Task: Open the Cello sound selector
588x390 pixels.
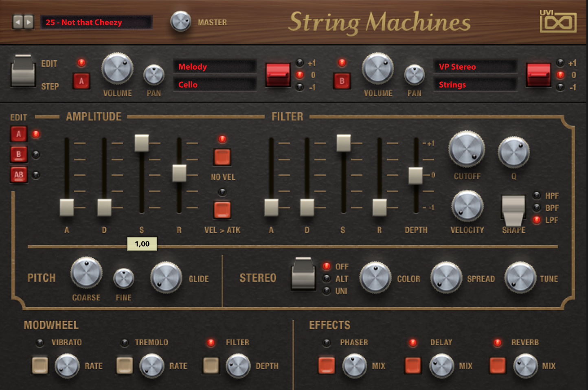Action: pyautogui.click(x=215, y=84)
